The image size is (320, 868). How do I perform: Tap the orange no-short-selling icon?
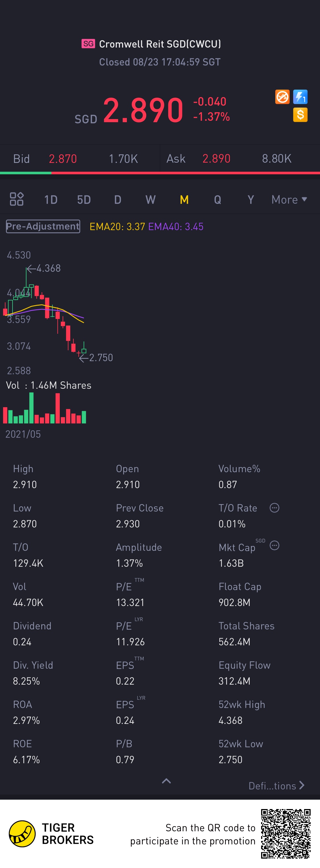[282, 97]
